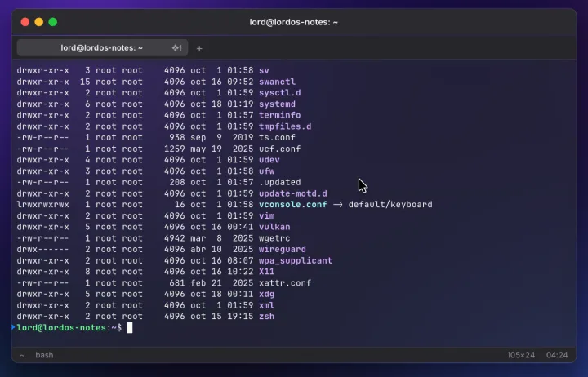Click the file size 938
Screen dimensions: 588x377
(x=177, y=138)
